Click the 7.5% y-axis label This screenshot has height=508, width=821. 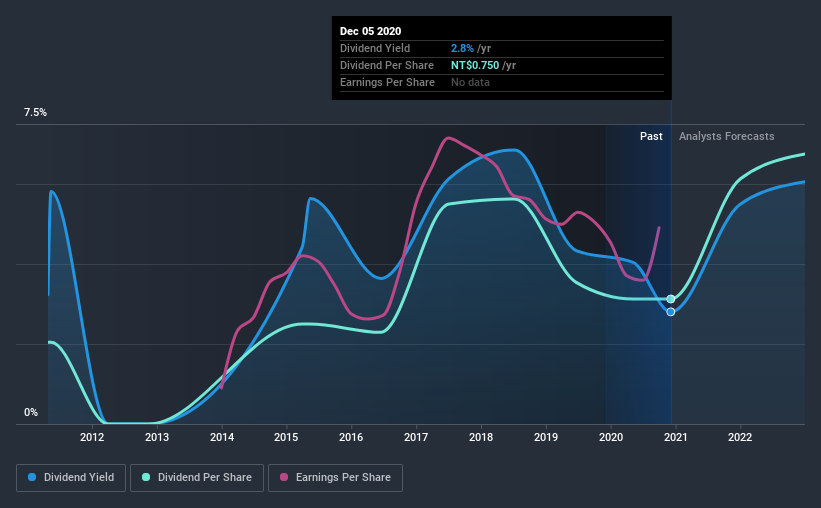35,113
